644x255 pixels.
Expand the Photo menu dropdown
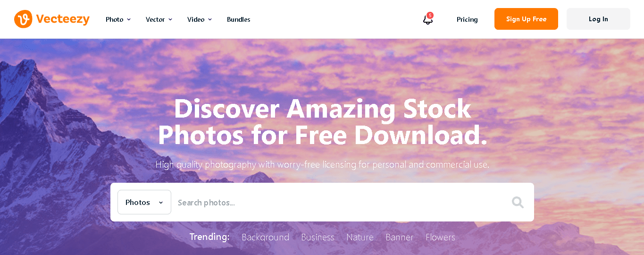(x=118, y=19)
